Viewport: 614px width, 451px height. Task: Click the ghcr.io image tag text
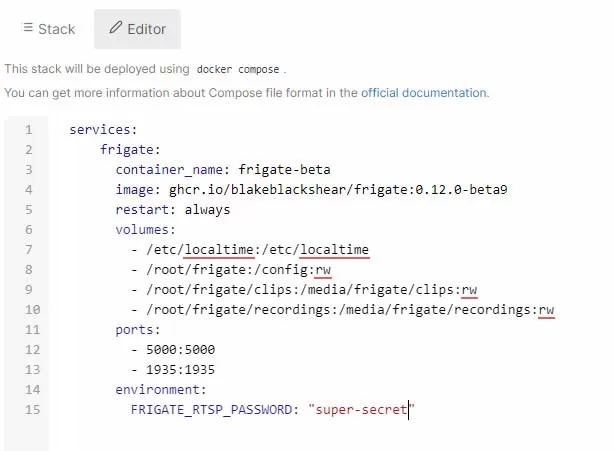pos(338,189)
